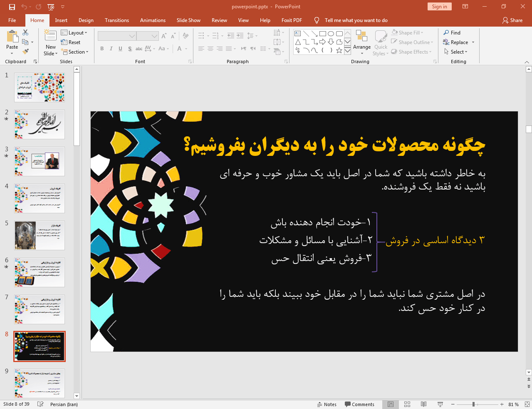532x409 pixels.
Task: Toggle the Comments pane
Action: click(359, 404)
